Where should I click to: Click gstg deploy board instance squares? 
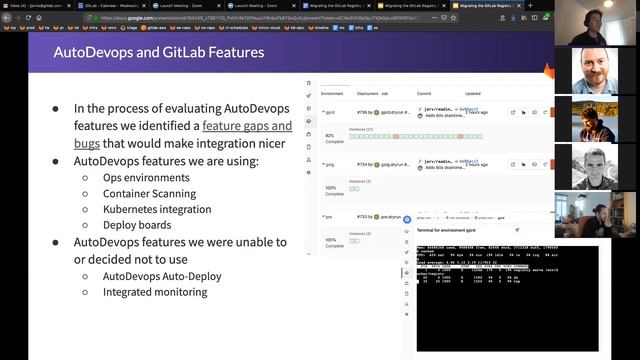(x=354, y=189)
